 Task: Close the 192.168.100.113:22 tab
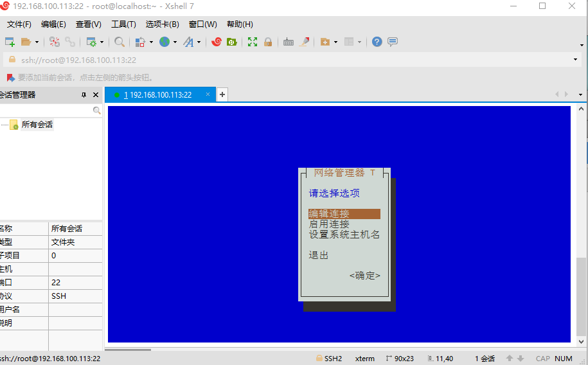point(208,94)
